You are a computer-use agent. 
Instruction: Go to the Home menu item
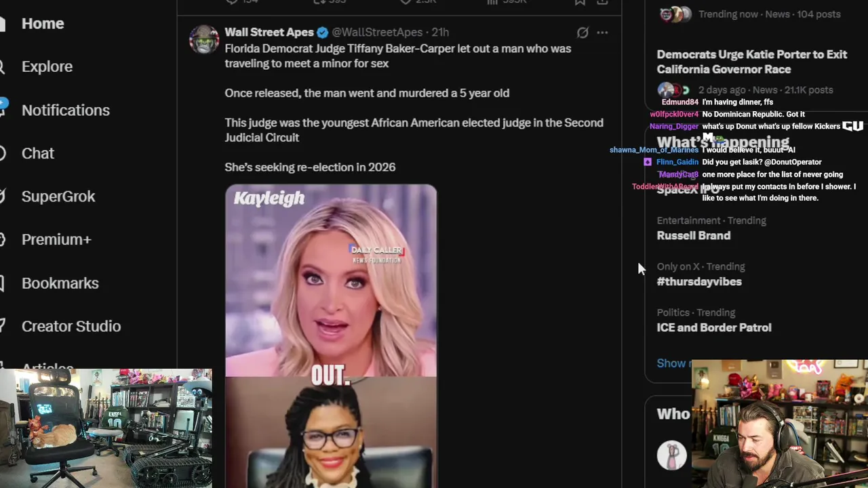(x=43, y=24)
